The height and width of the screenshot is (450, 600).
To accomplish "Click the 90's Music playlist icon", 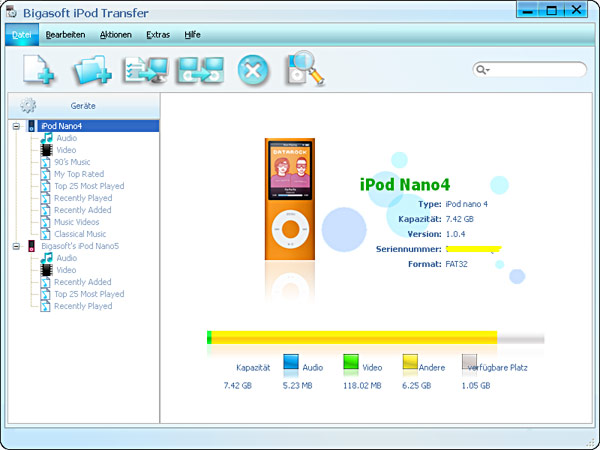I will [x=46, y=162].
